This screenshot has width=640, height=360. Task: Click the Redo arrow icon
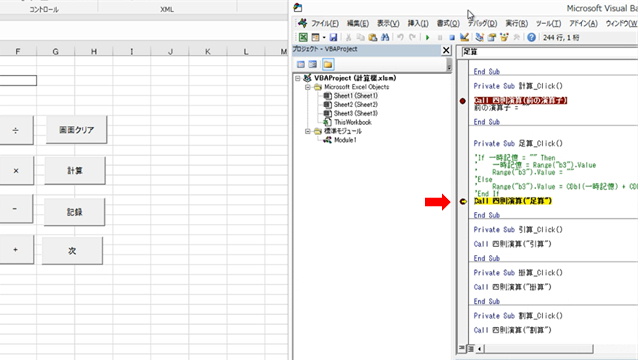coord(412,38)
